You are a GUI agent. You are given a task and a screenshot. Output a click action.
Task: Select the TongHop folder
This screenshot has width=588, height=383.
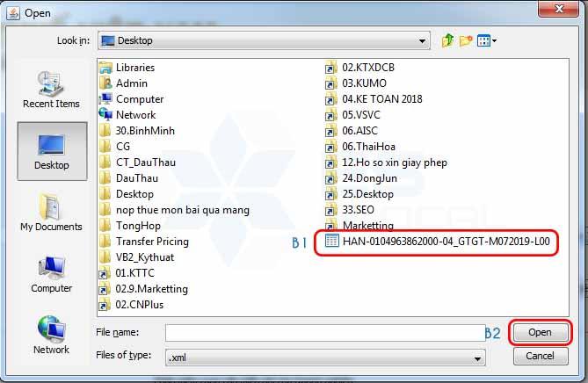(130, 226)
